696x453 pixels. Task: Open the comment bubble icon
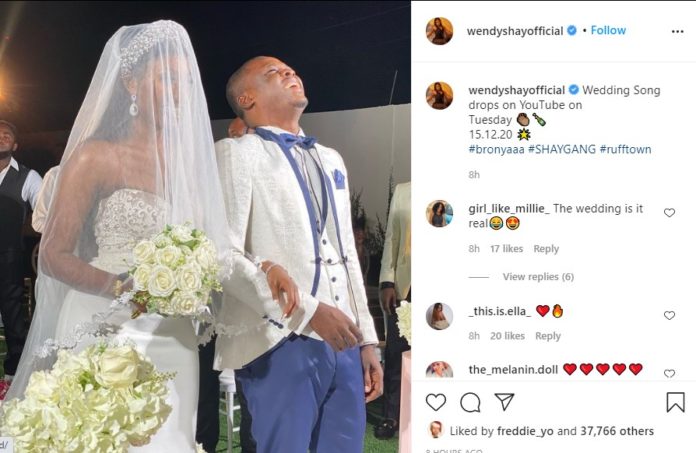pyautogui.click(x=470, y=402)
